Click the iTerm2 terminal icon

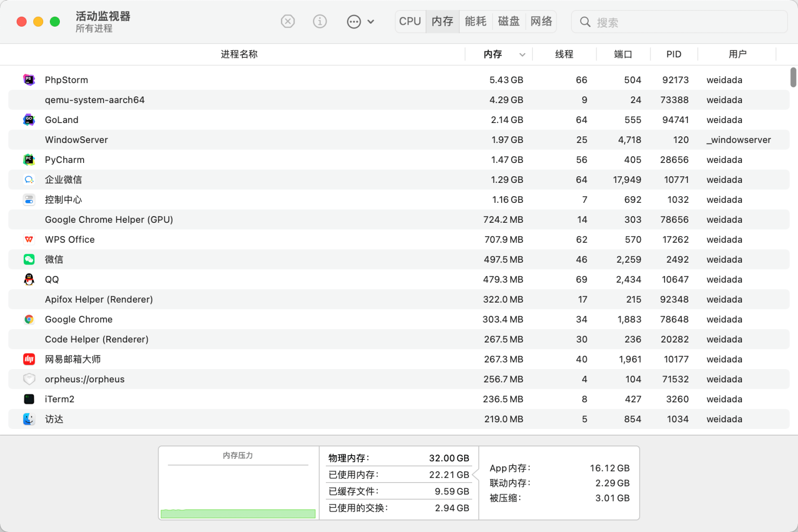[x=29, y=399]
